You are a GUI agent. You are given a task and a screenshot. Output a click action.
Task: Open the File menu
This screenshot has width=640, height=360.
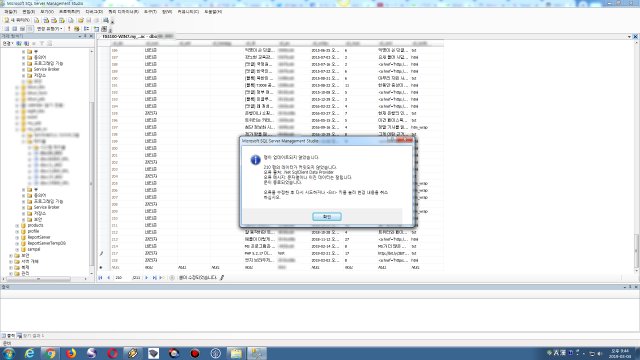point(11,12)
